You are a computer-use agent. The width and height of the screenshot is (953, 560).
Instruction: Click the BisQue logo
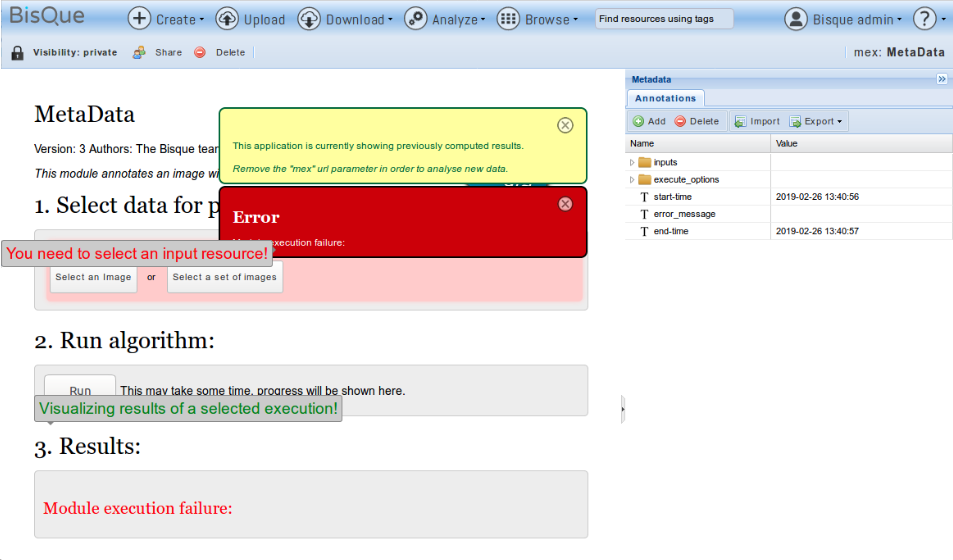47,16
